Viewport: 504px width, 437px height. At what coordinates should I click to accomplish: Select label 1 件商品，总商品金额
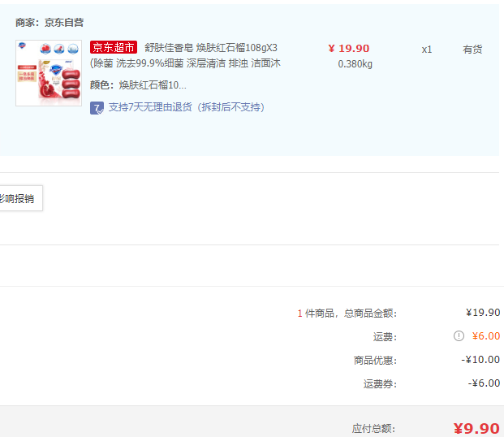347,313
